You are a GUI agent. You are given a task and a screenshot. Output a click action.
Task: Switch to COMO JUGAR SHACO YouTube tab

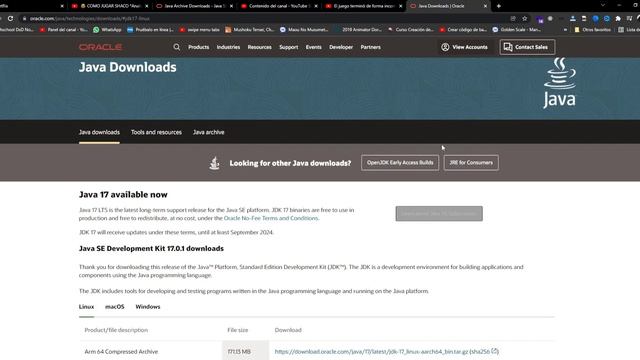click(109, 6)
